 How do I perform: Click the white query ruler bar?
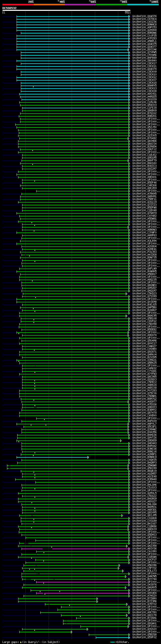pyautogui.click(x=66, y=11)
